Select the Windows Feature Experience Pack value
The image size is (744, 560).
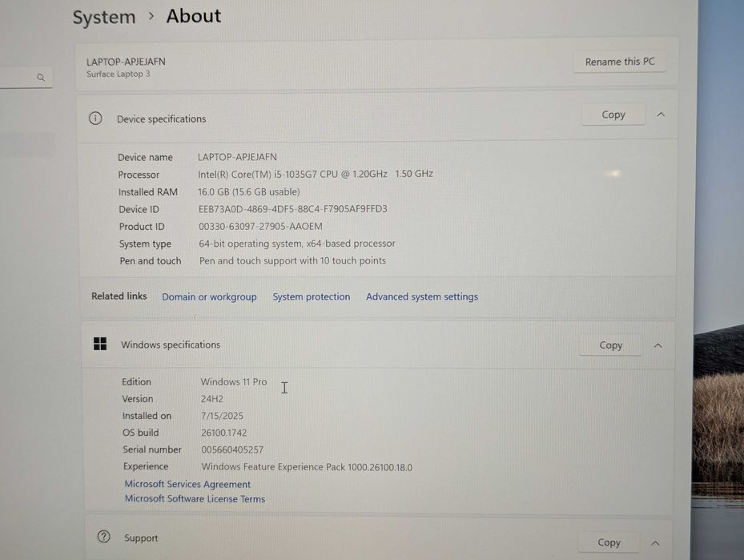point(307,466)
